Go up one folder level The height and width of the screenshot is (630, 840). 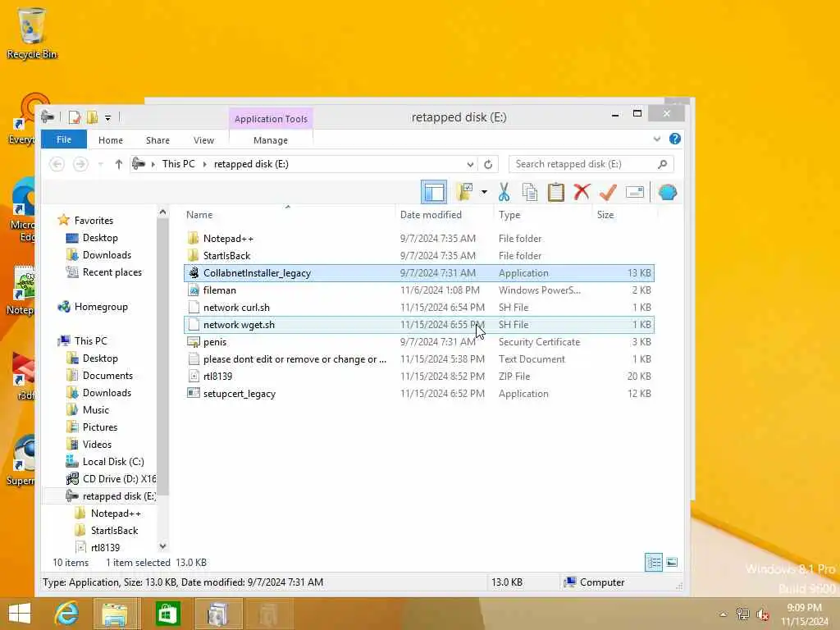click(119, 164)
